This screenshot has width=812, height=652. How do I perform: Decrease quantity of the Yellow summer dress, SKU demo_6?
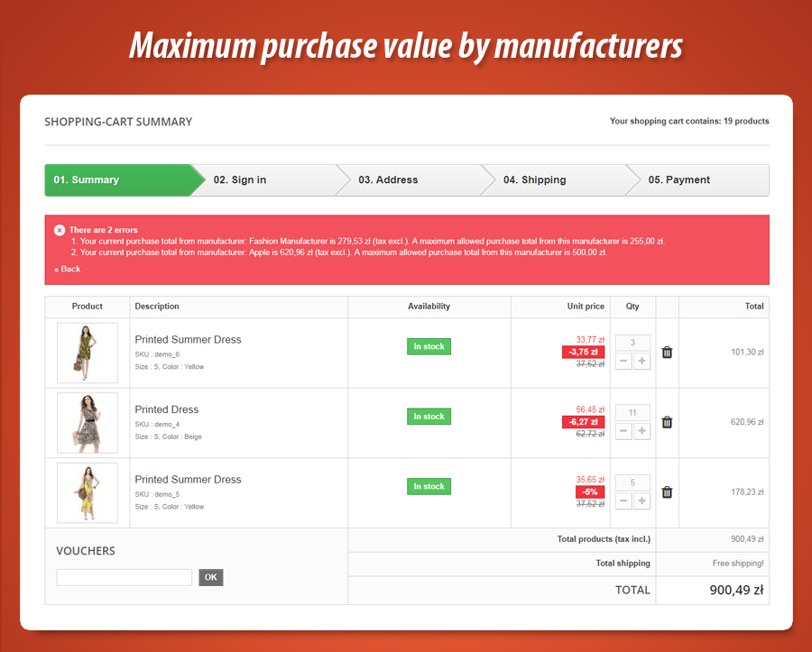click(623, 362)
